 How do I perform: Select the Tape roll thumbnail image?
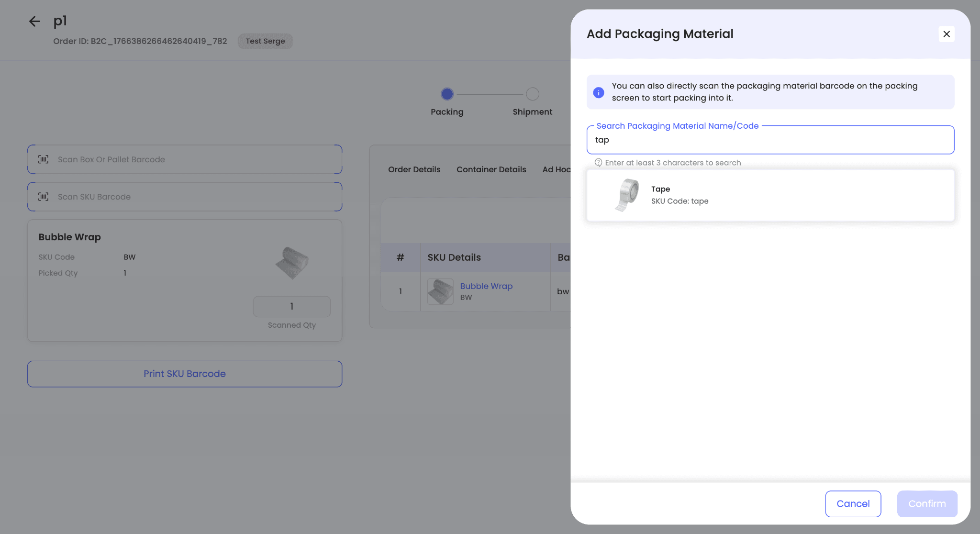[x=627, y=195]
